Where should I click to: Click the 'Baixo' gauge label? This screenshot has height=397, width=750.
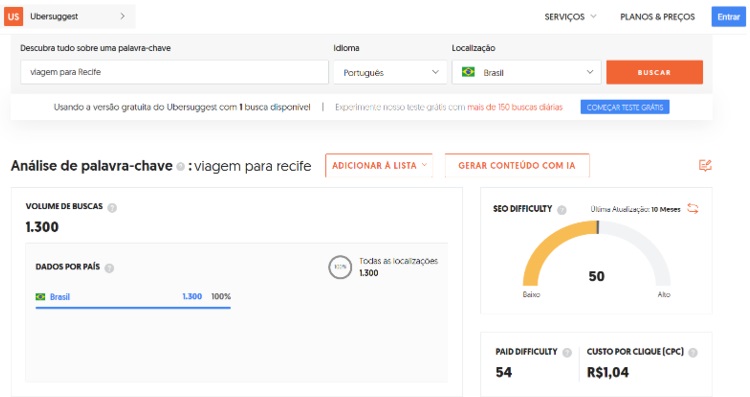(x=531, y=295)
